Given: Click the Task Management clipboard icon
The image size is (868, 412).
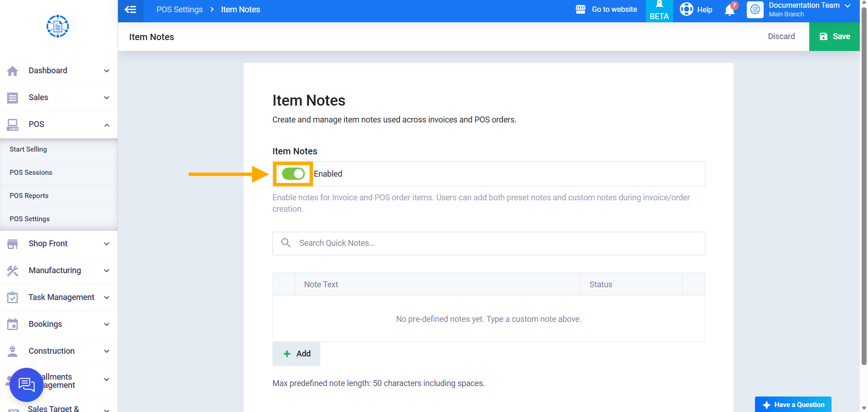Looking at the screenshot, I should [x=13, y=298].
